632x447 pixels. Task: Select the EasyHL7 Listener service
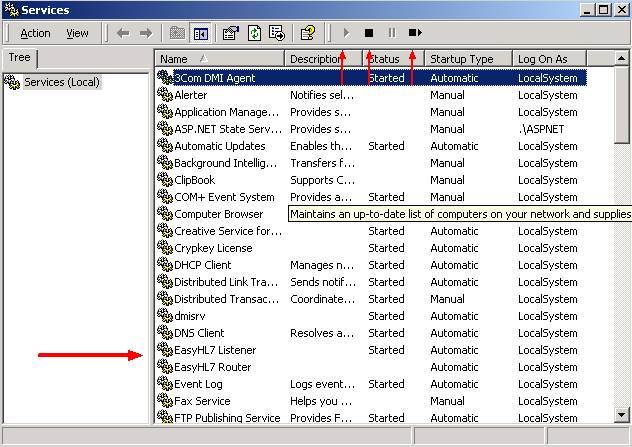click(x=371, y=350)
